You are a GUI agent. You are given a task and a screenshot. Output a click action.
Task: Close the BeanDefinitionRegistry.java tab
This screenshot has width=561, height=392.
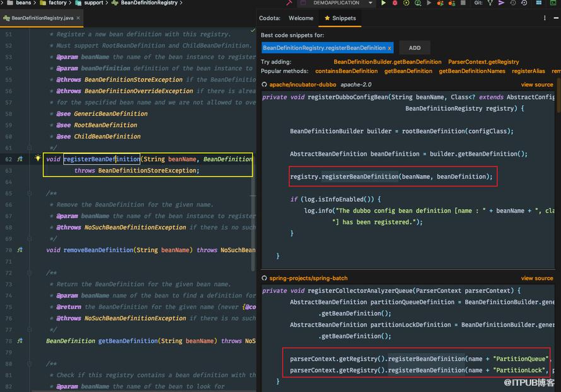tap(78, 18)
